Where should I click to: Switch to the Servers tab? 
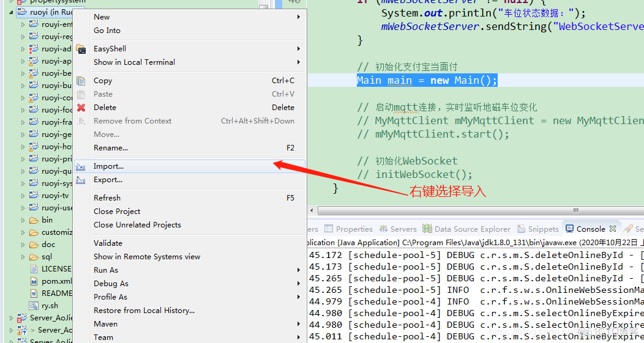(x=397, y=229)
